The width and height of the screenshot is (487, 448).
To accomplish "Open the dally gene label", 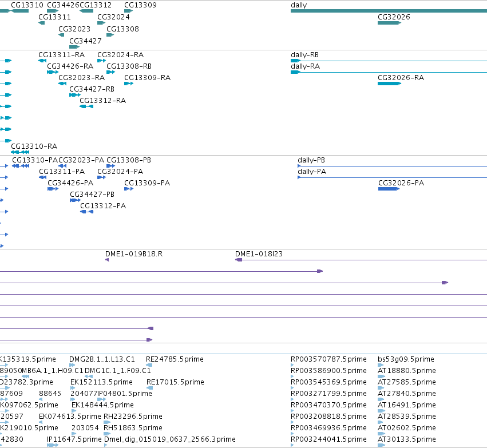I will coord(299,5).
